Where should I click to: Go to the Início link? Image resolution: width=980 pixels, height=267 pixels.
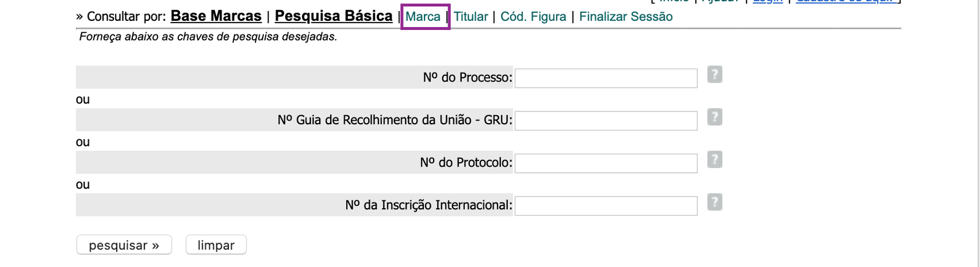click(673, 1)
